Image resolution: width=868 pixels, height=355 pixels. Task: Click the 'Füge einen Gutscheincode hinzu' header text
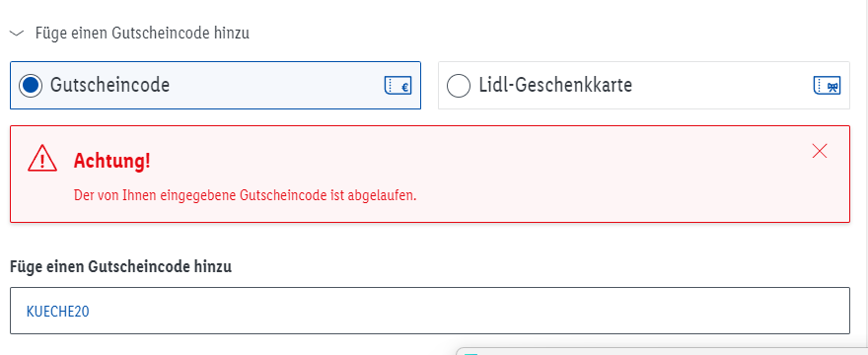(x=142, y=34)
